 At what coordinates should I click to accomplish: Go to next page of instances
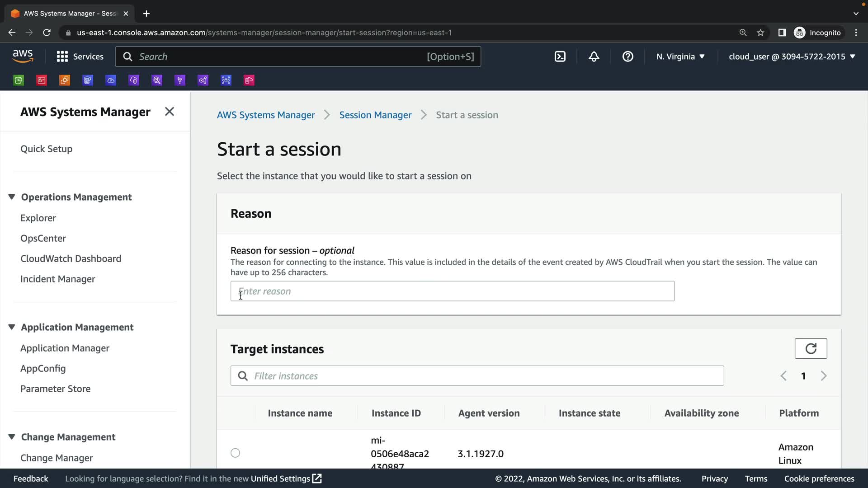click(823, 376)
